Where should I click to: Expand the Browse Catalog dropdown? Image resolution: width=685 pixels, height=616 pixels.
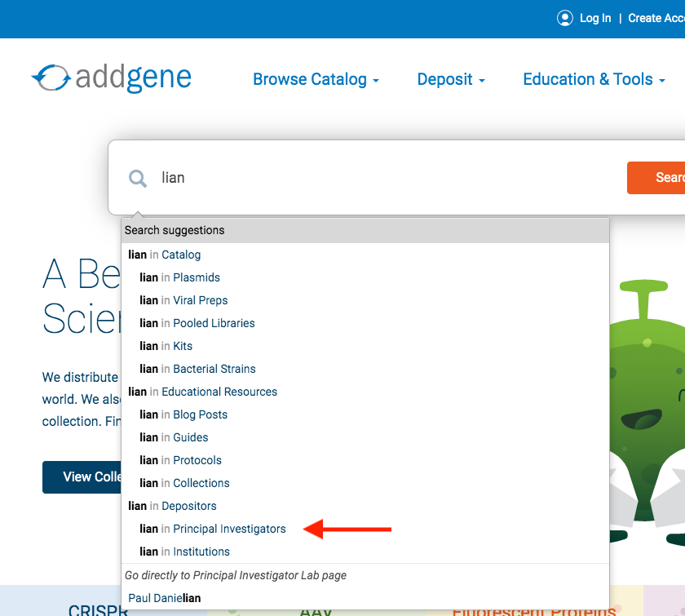pyautogui.click(x=316, y=80)
